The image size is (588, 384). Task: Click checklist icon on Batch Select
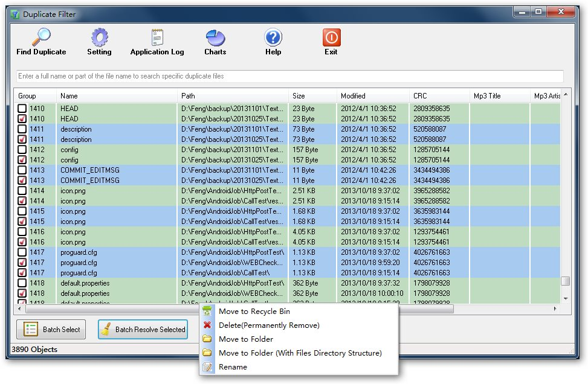tap(31, 329)
